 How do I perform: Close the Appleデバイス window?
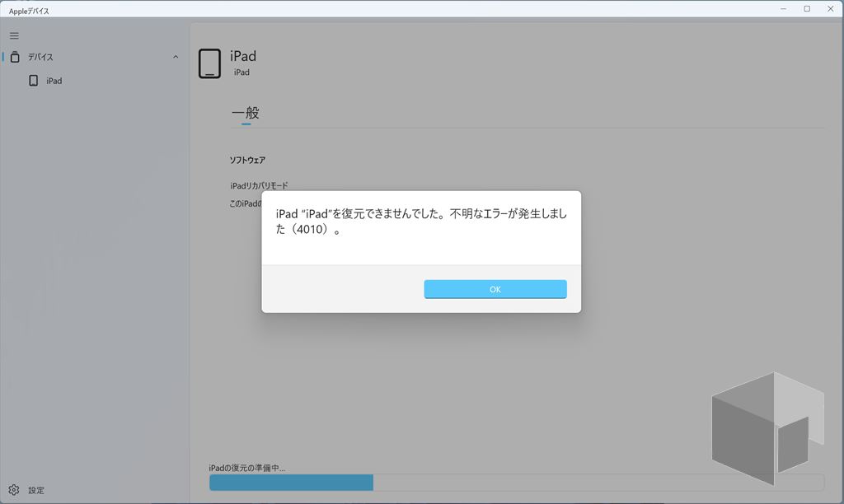tap(831, 8)
